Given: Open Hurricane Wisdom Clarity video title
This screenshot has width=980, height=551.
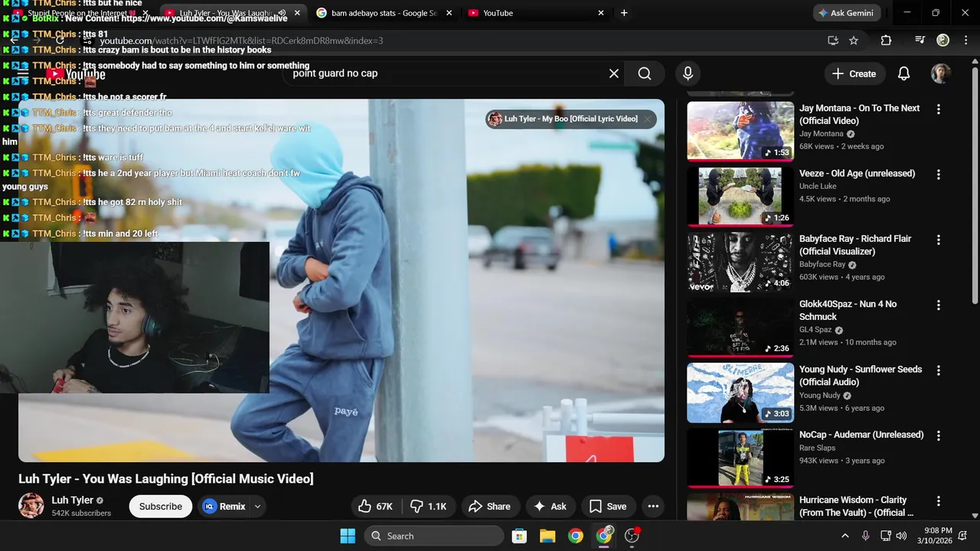Looking at the screenshot, I should (x=857, y=506).
